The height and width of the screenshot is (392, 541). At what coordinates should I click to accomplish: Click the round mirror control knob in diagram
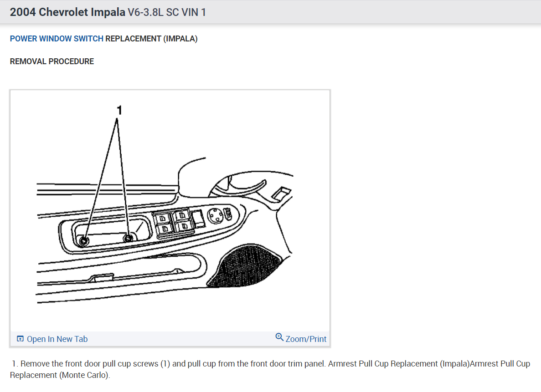[x=216, y=216]
